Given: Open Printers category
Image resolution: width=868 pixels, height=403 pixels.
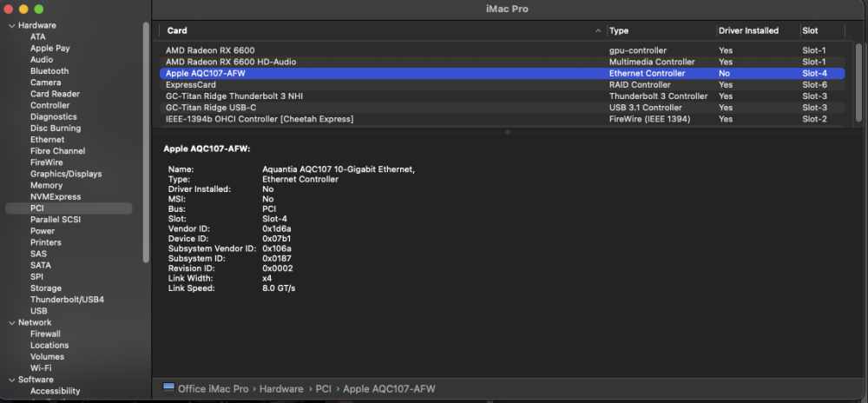Looking at the screenshot, I should click(46, 242).
